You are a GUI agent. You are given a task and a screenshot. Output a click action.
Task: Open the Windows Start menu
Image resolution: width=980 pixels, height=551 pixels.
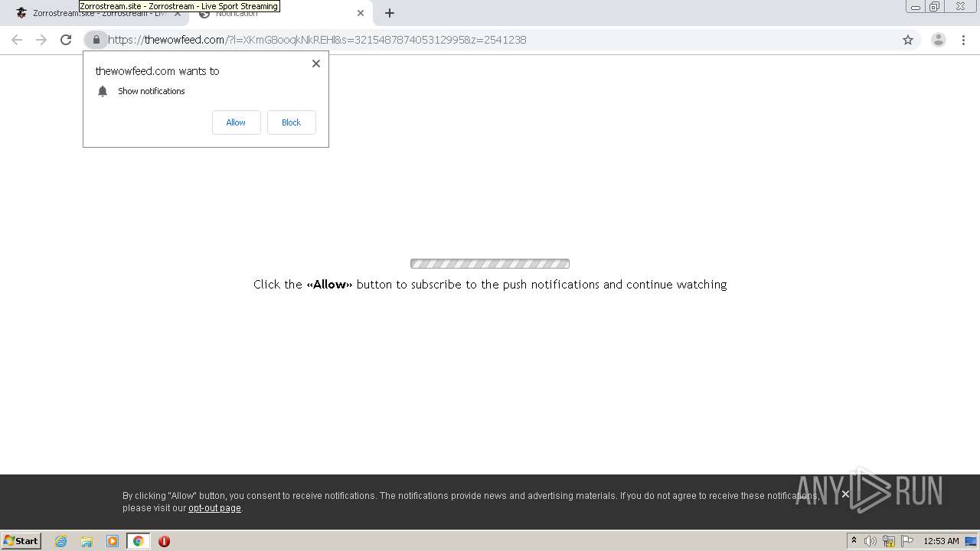(21, 541)
